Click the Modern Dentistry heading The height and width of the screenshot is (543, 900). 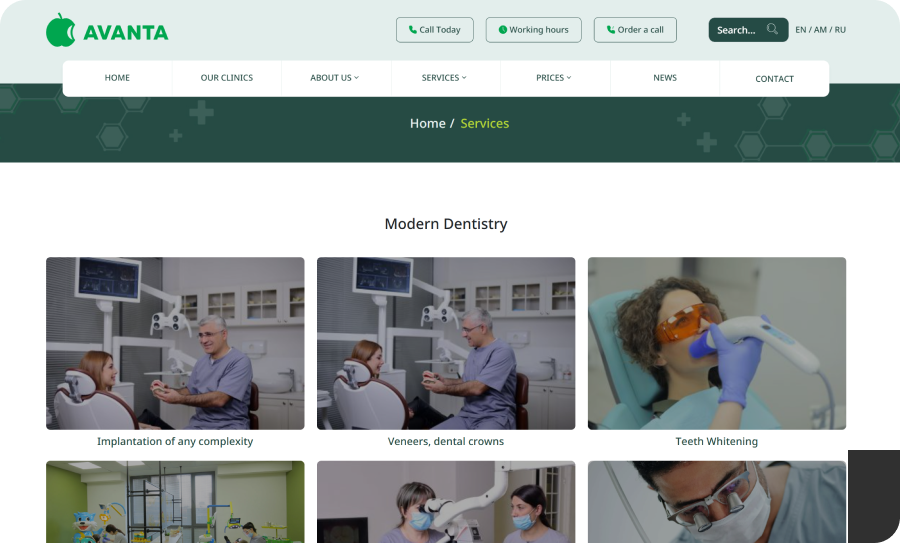[x=446, y=224]
